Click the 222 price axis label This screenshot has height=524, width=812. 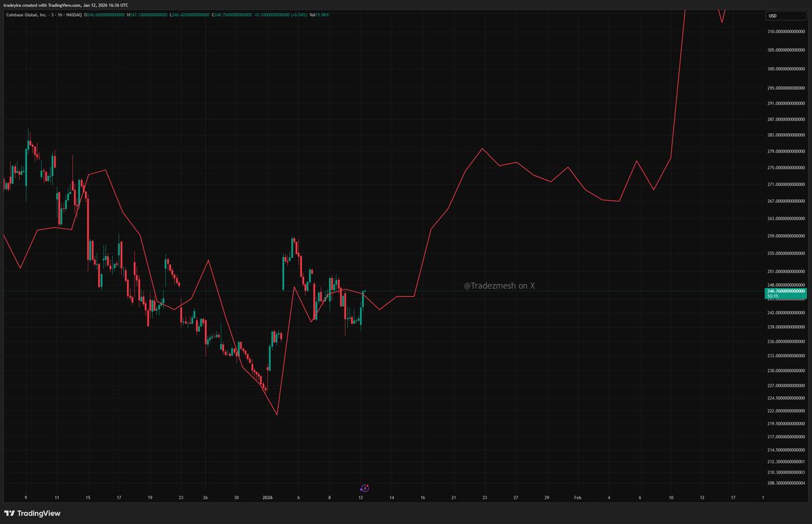point(786,411)
